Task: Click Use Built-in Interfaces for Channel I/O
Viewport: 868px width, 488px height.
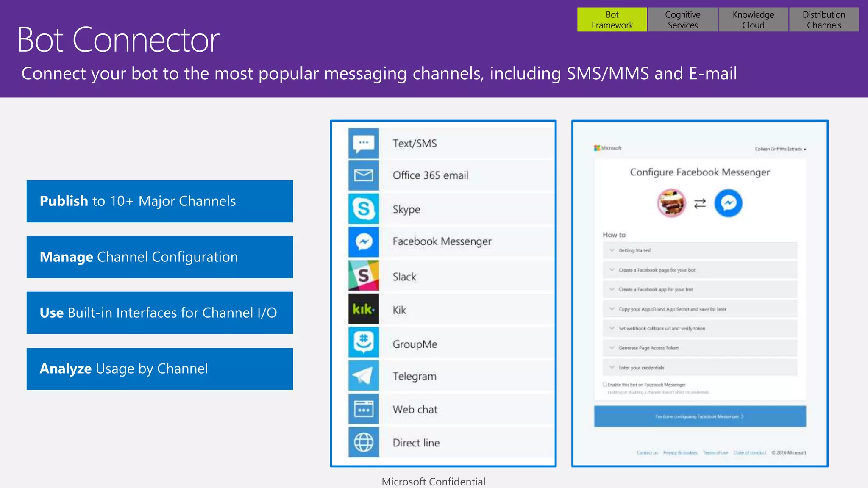Action: click(160, 313)
